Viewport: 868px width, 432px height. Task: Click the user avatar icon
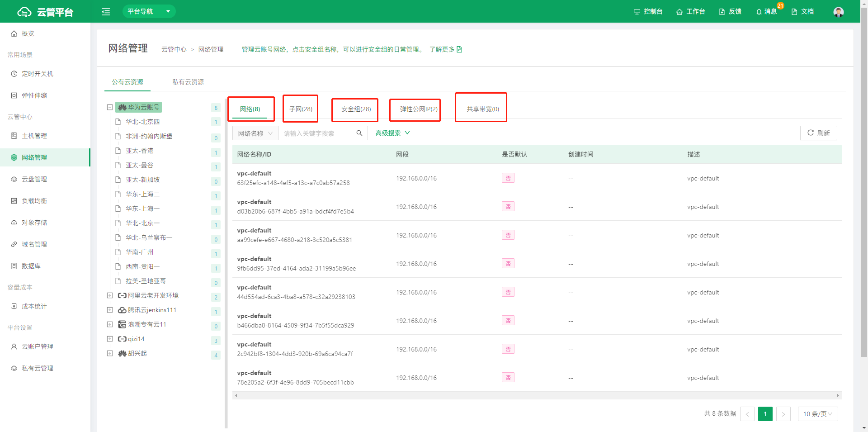(839, 12)
